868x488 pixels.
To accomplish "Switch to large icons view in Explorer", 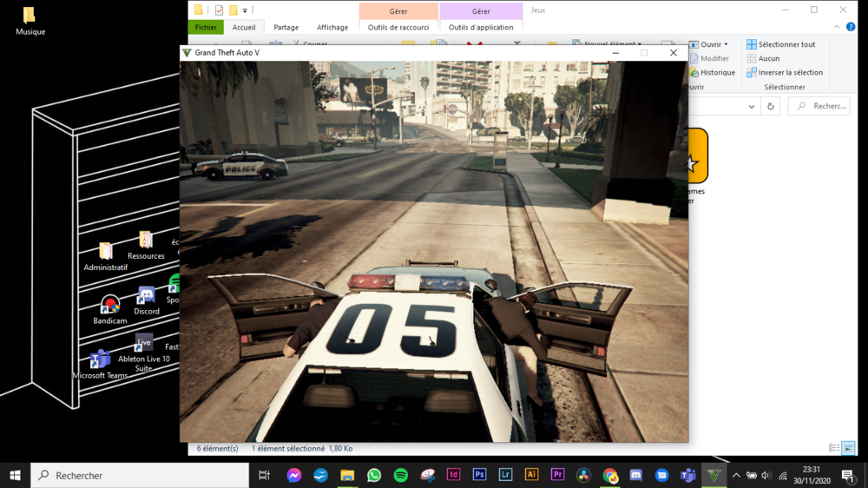I will click(849, 448).
